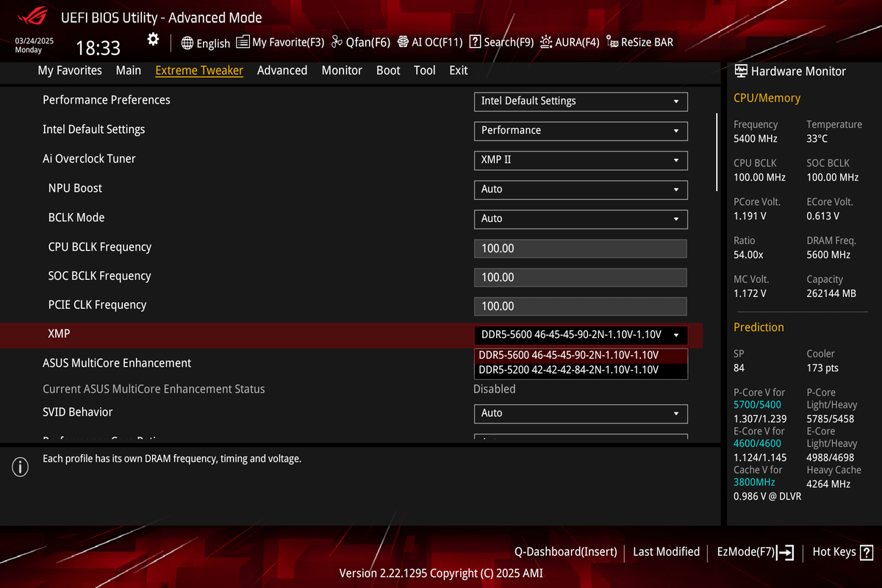This screenshot has height=588, width=882.
Task: Click Current ASUS MultiCore Enhancement Status label
Action: (x=154, y=389)
